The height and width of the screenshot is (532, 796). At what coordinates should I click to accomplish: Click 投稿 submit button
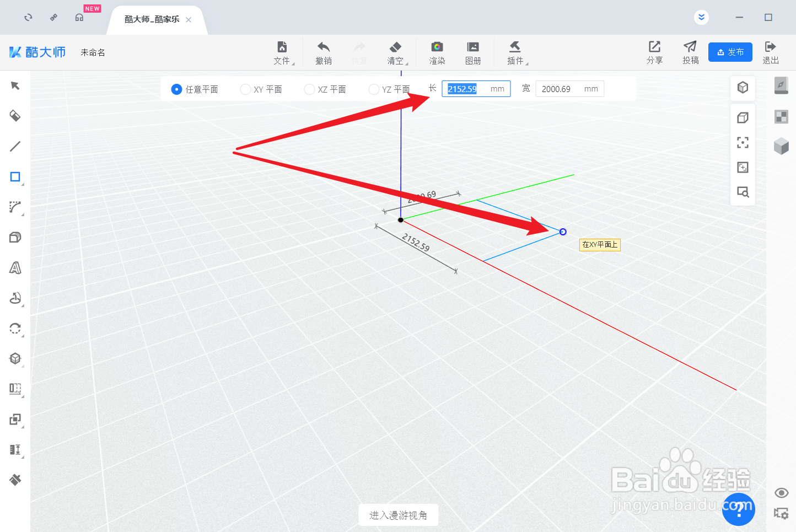coord(690,53)
